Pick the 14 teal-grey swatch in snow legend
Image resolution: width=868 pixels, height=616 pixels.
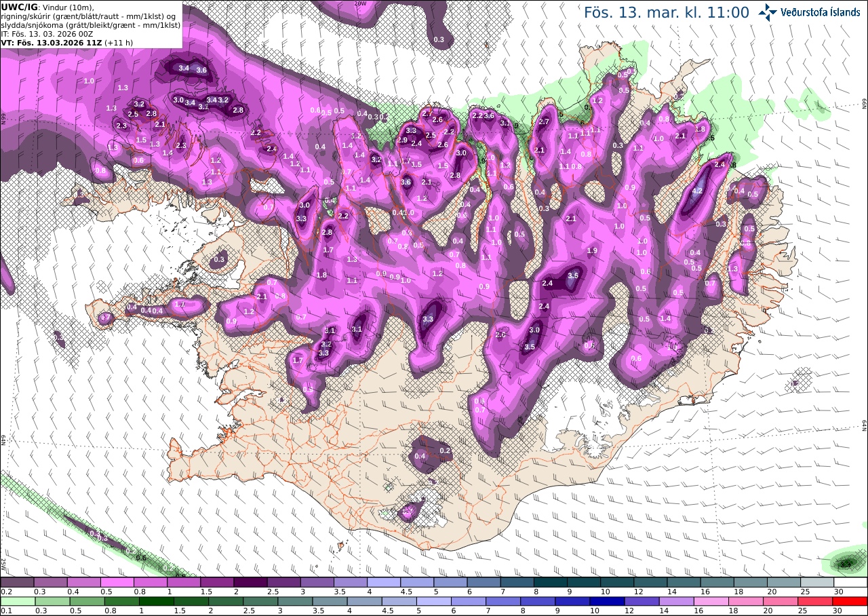(x=684, y=582)
